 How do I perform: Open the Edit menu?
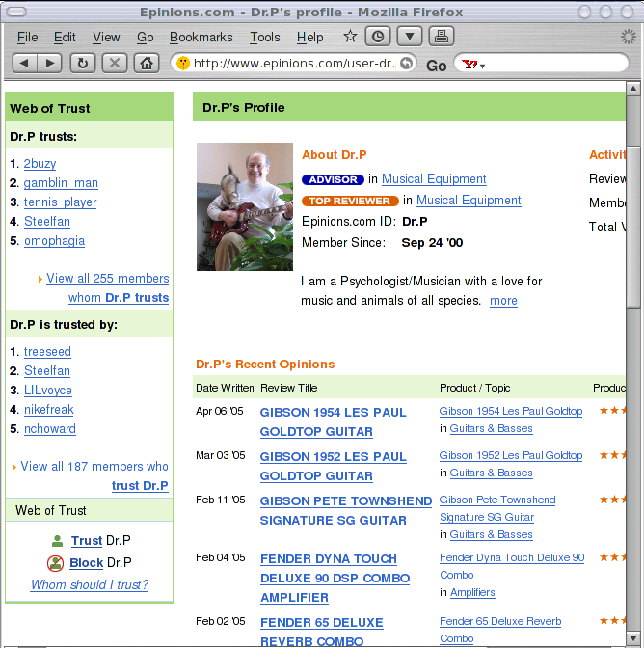click(65, 38)
